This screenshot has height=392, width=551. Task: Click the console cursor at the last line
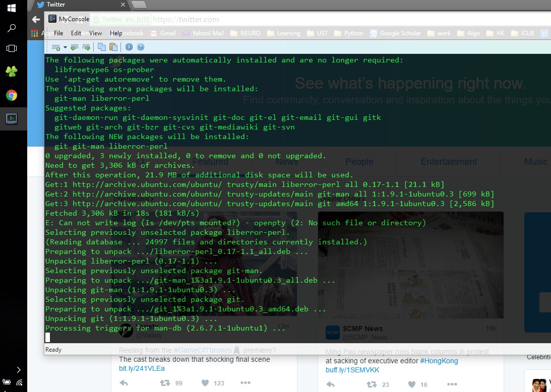(x=47, y=337)
